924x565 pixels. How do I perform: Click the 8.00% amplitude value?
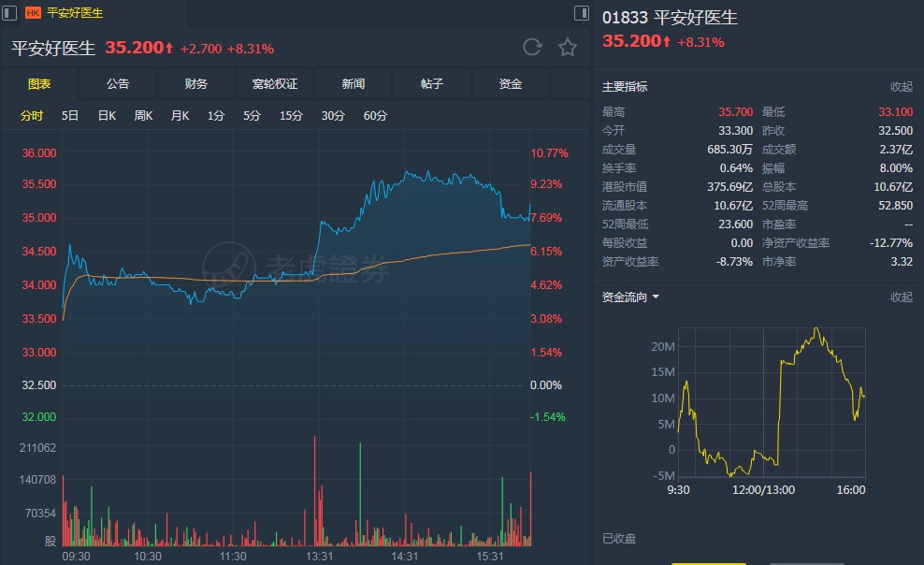tap(896, 168)
